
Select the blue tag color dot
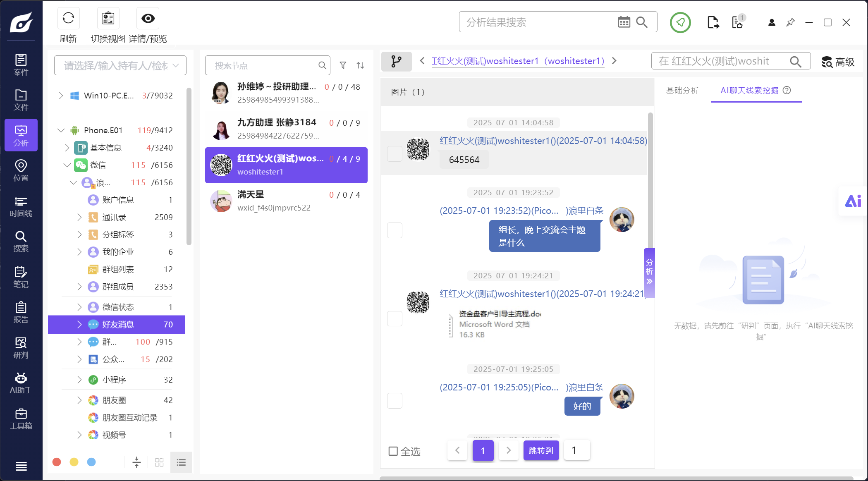(x=91, y=462)
